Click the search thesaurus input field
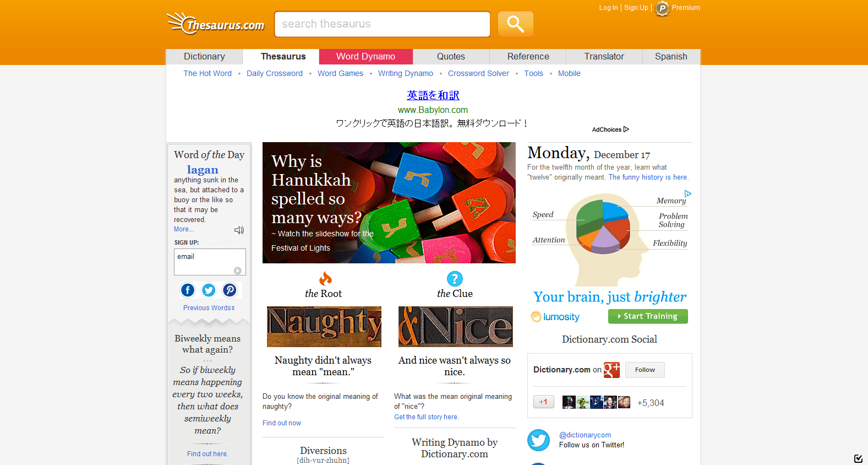 (x=382, y=24)
